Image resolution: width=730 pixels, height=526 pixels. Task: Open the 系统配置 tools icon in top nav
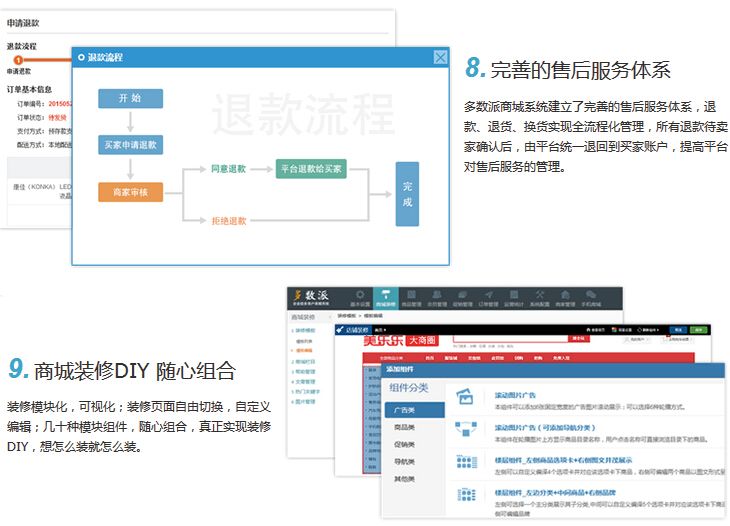(x=540, y=298)
